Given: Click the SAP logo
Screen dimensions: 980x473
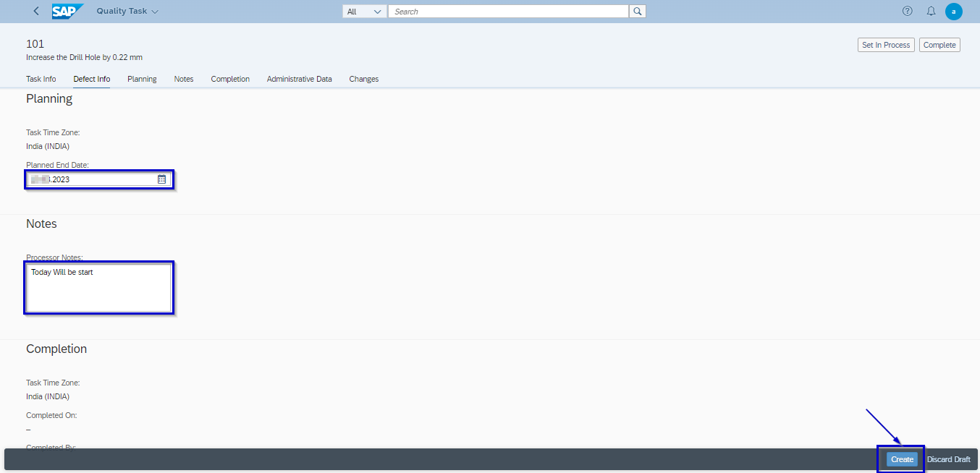Looking at the screenshot, I should (67, 12).
